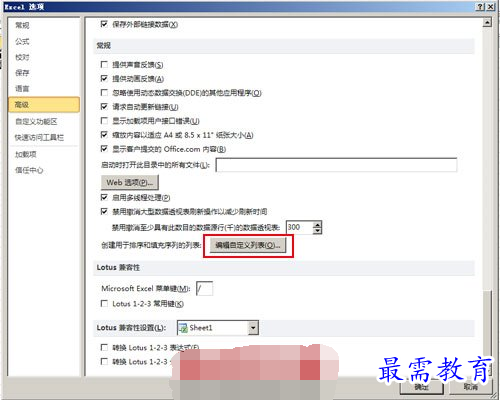The height and width of the screenshot is (401, 500).
Task: Click the 300 data rows value field
Action: (299, 227)
